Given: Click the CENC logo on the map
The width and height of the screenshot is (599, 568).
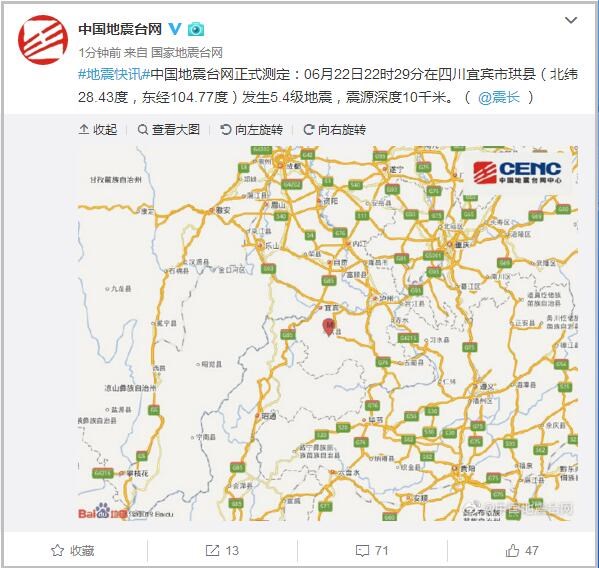Looking at the screenshot, I should pos(518,172).
